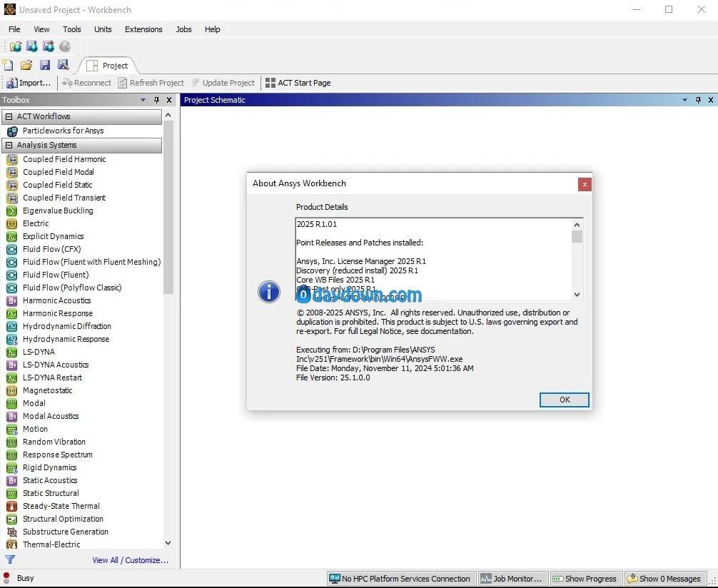
Task: Close the About Ansys Workbench dialog
Action: click(x=585, y=185)
